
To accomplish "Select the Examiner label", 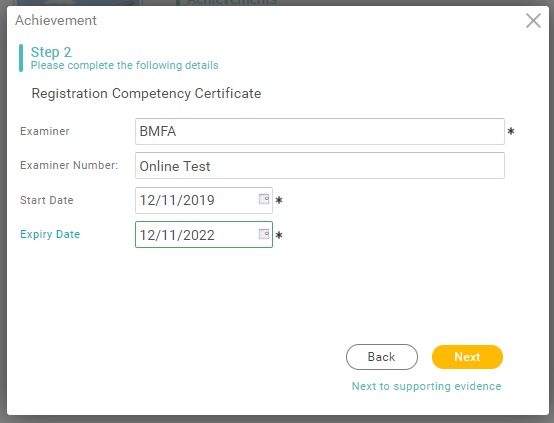I will pos(45,131).
